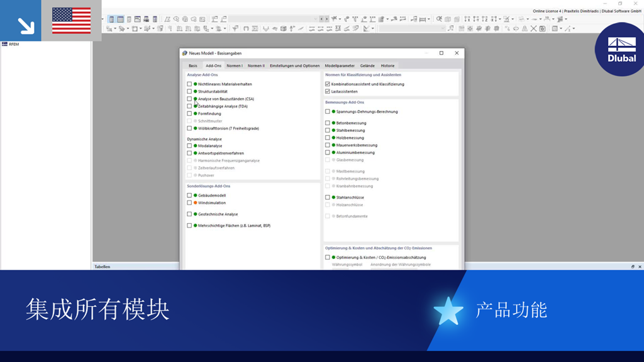Uncheck the Lastassistenten checkbox
Screen dimensions: 644x362
[327, 92]
